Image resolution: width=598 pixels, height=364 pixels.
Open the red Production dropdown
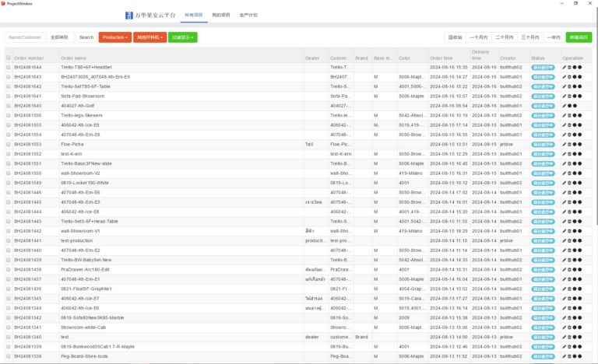pyautogui.click(x=114, y=37)
